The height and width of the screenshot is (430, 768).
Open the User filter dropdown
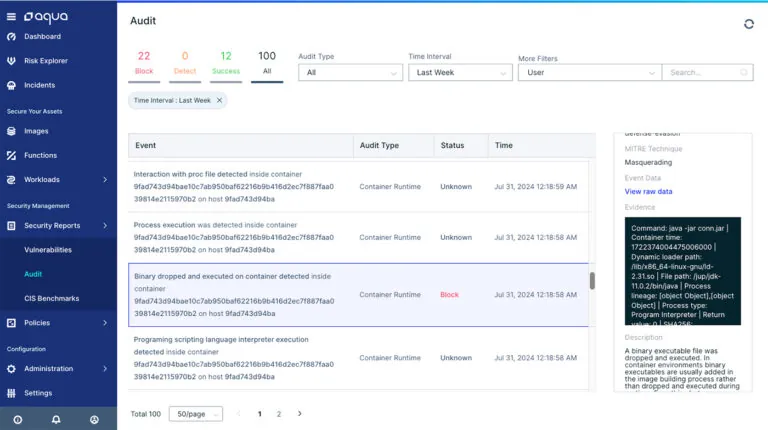click(589, 73)
